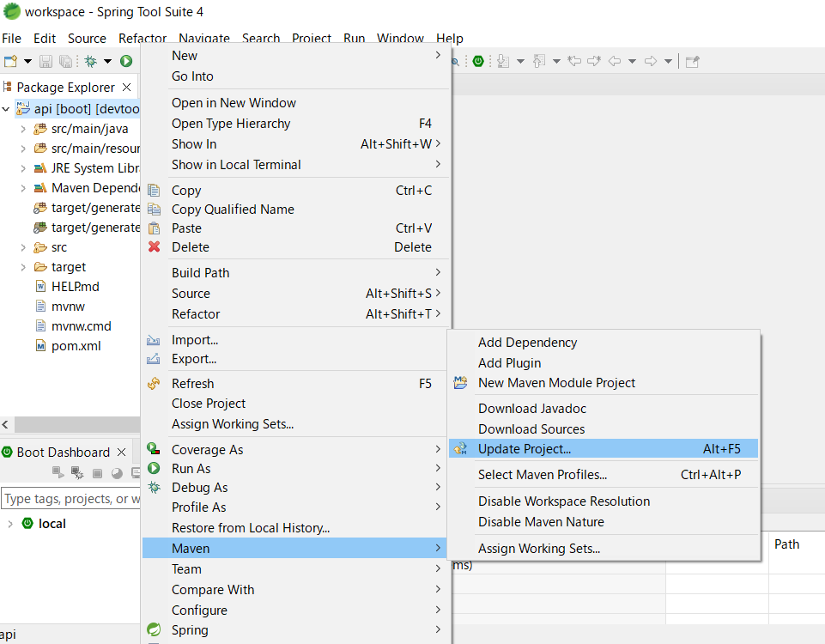
Task: Click Disable Workspace Resolution
Action: tap(604, 501)
